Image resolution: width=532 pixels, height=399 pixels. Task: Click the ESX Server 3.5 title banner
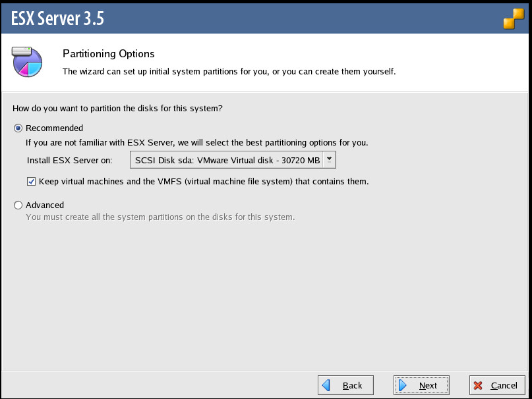click(x=57, y=19)
